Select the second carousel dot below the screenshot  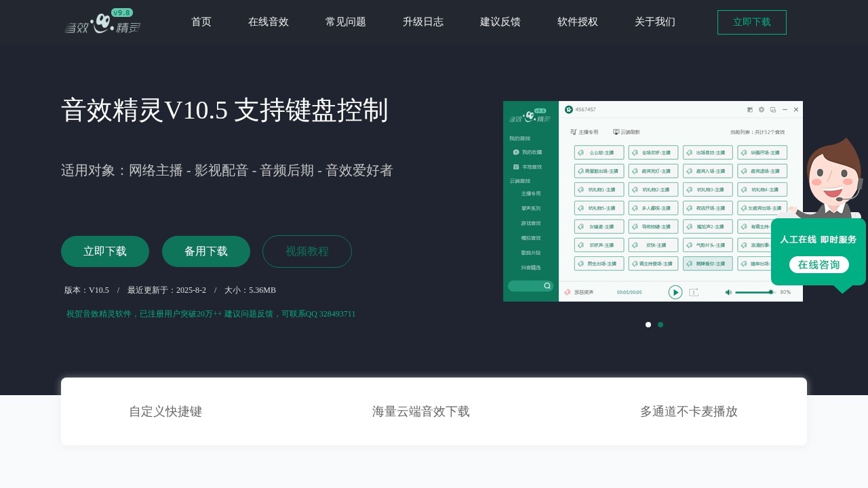pyautogui.click(x=660, y=325)
